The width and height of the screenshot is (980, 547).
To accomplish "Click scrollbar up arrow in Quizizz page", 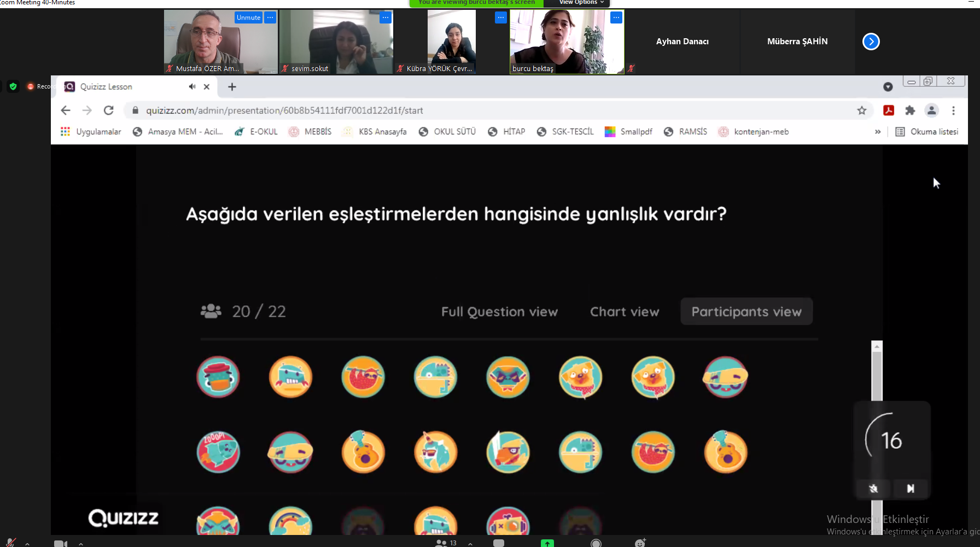I will (x=877, y=346).
